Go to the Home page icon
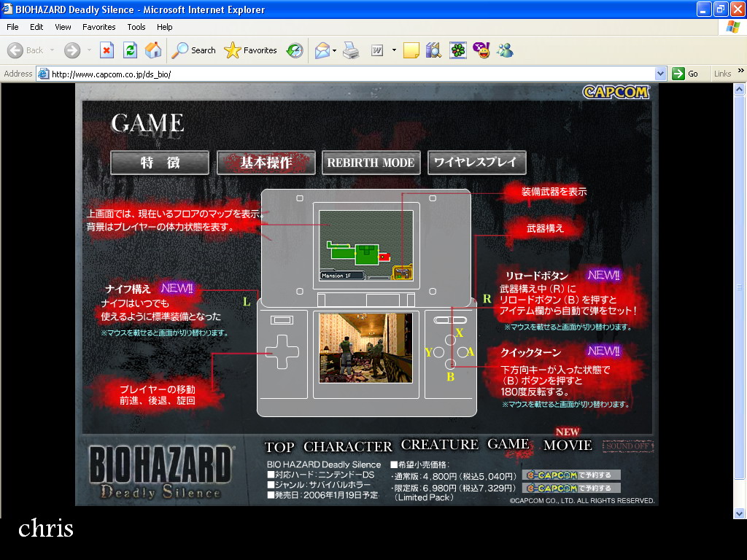 (x=153, y=50)
